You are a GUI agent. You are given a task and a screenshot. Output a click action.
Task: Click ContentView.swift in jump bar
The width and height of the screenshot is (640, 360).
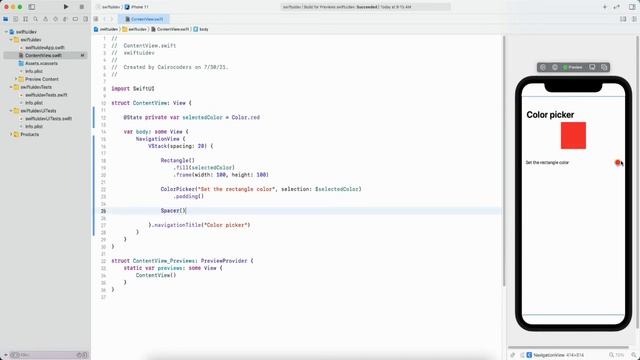coord(170,29)
